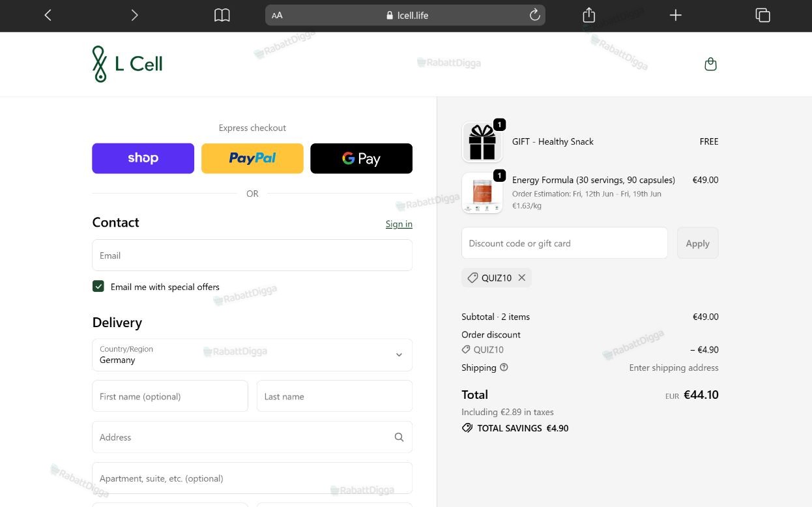The height and width of the screenshot is (507, 812).
Task: Open the shipping help question mark icon
Action: point(504,368)
